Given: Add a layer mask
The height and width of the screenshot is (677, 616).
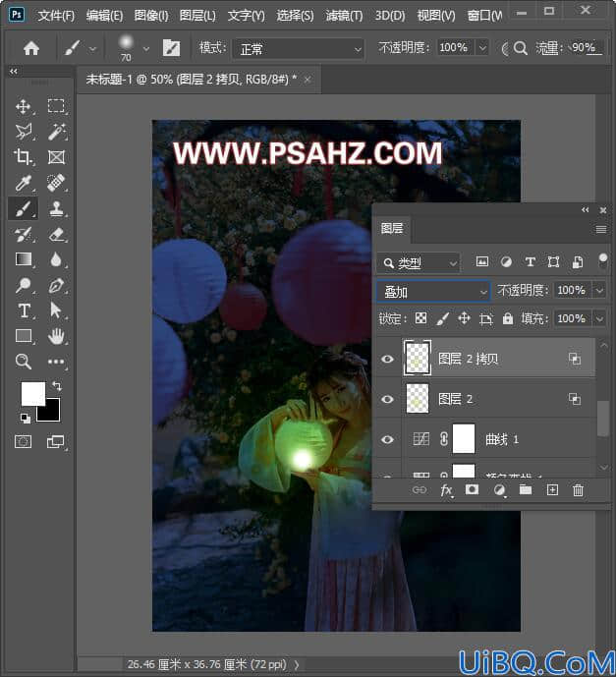Looking at the screenshot, I should tap(472, 489).
